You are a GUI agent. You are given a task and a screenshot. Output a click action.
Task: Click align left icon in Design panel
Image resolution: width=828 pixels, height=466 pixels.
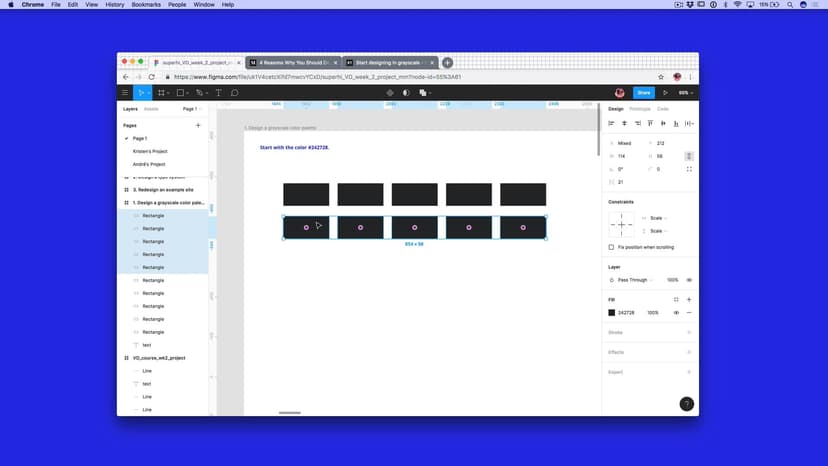pyautogui.click(x=612, y=123)
